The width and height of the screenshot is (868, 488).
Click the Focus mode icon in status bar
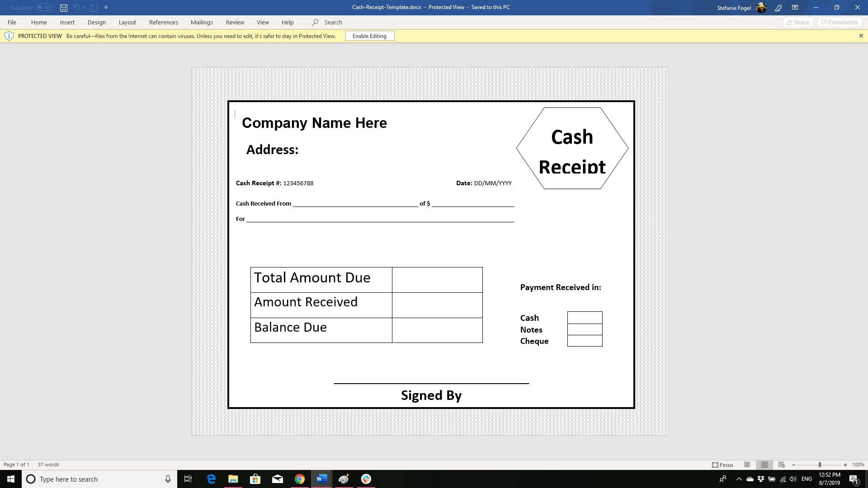point(715,464)
